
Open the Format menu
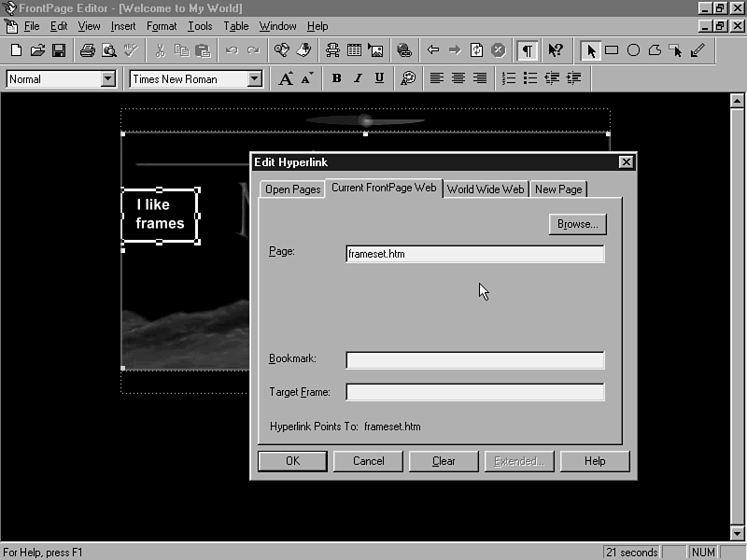tap(162, 26)
